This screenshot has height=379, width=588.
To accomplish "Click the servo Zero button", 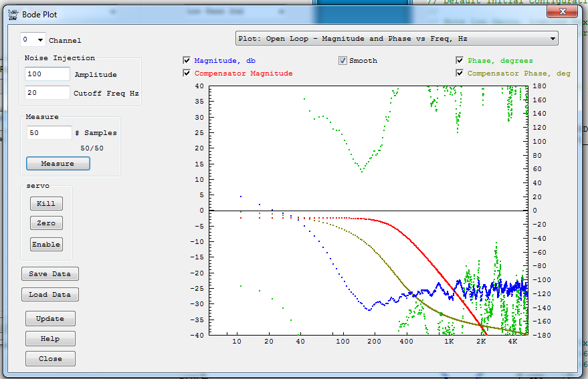I will click(x=46, y=223).
